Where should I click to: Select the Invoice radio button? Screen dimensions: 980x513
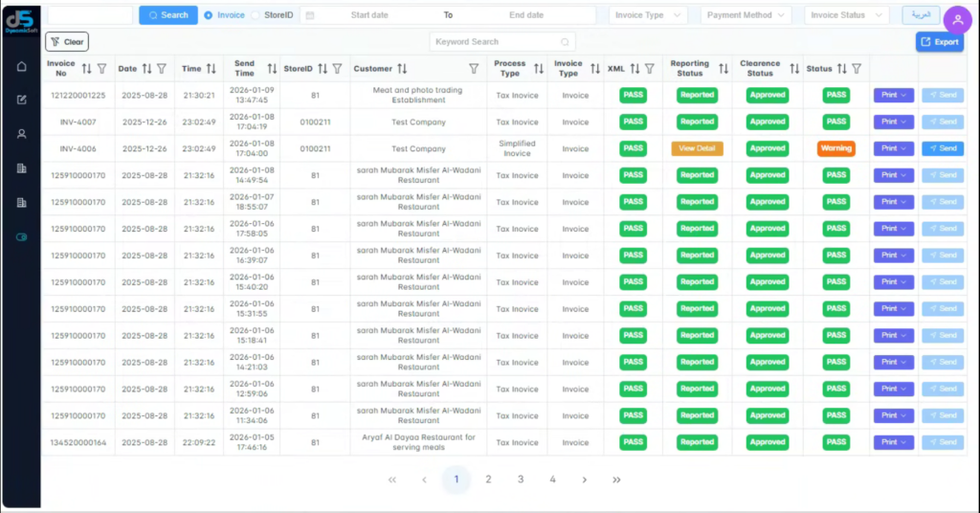[209, 15]
